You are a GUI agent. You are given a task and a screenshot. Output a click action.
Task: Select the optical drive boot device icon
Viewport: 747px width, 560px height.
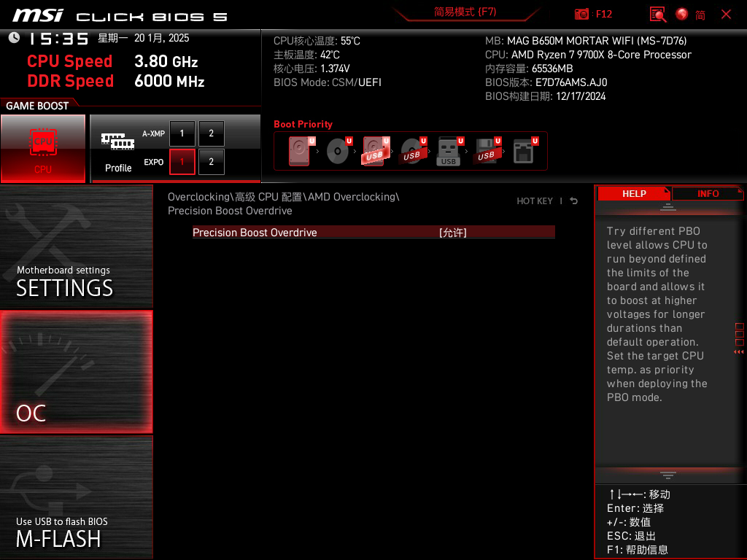coord(338,151)
